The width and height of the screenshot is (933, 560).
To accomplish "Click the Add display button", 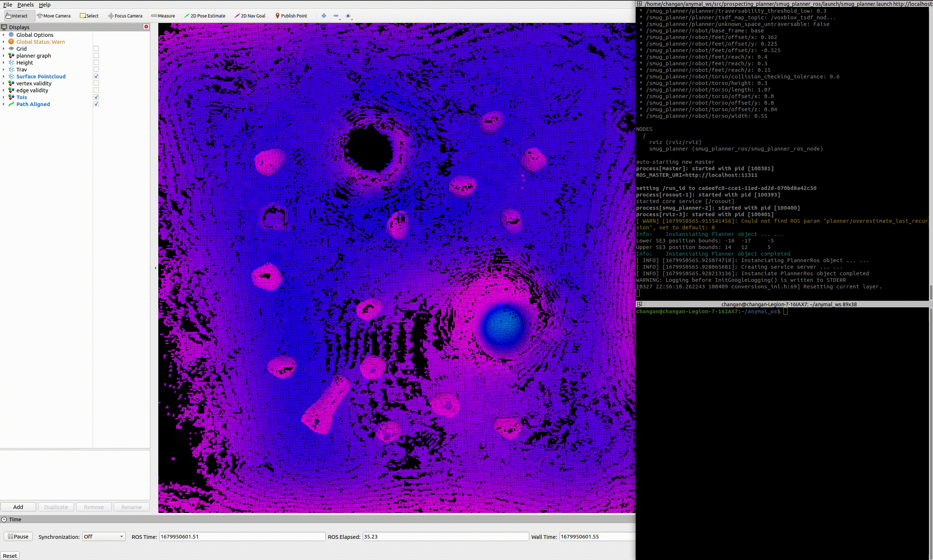I will (18, 507).
